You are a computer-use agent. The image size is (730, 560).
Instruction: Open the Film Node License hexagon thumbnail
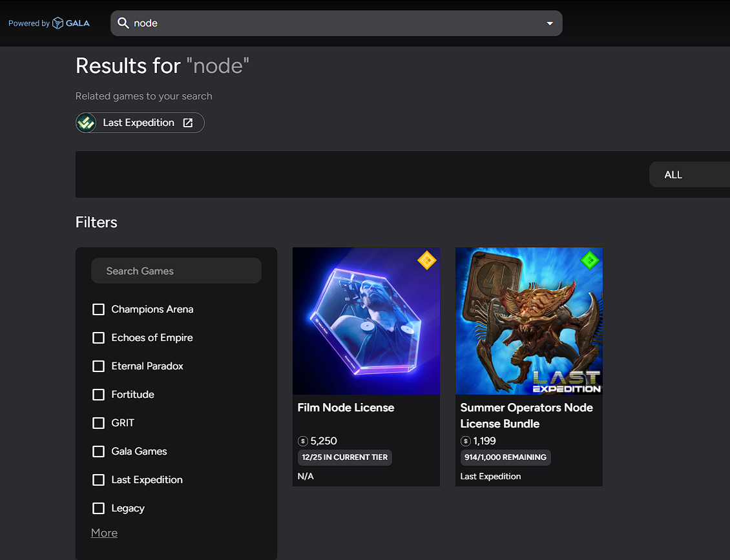pos(366,321)
